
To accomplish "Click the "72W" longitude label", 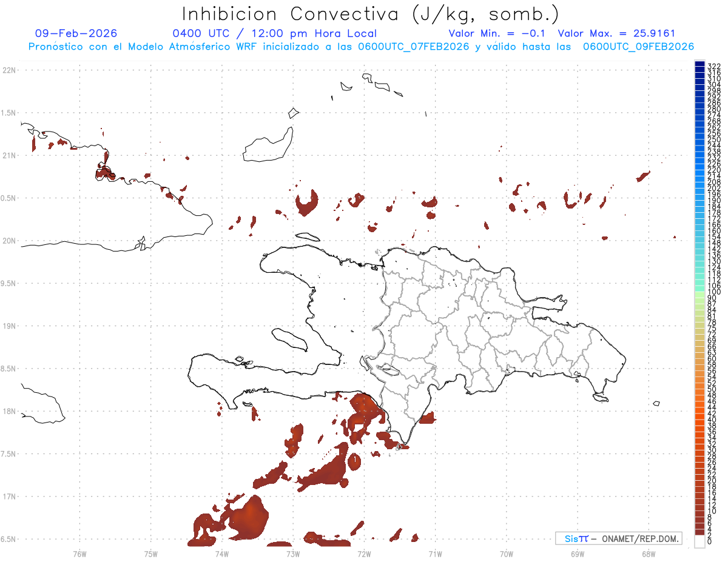I will [364, 554].
